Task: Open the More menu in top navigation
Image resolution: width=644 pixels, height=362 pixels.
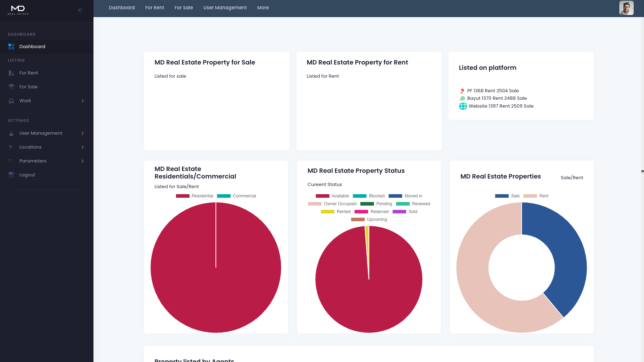Action: 263,8
